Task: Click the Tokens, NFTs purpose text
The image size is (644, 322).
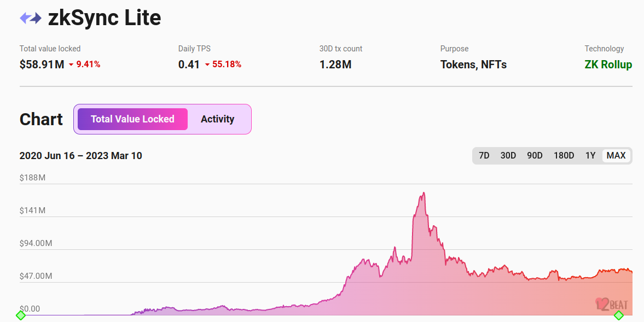Action: tap(473, 65)
